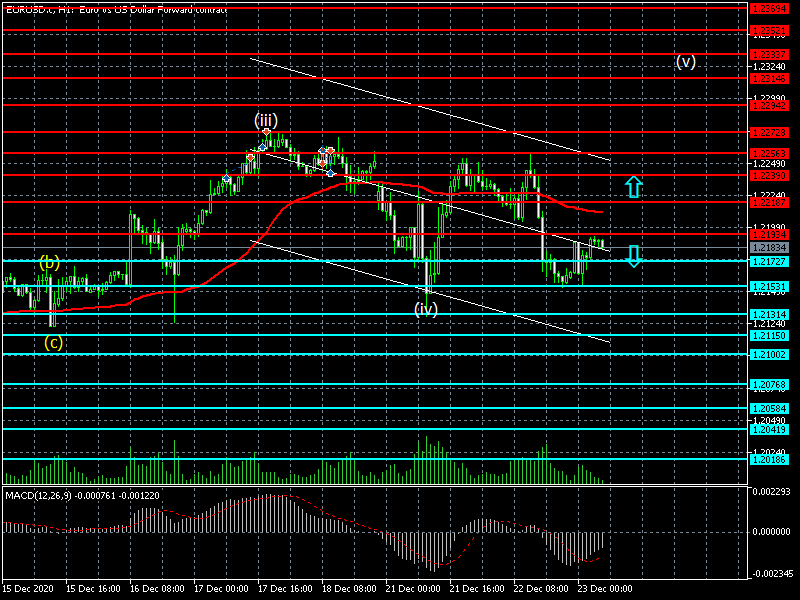Select the 1.21002 cyan price level label
This screenshot has height=600, width=800.
[769, 355]
